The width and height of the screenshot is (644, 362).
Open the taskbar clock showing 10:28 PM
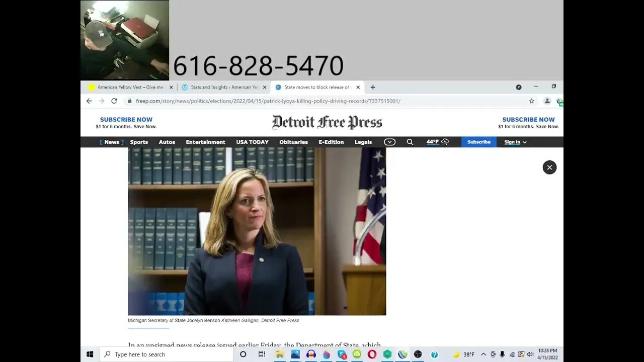click(x=547, y=354)
